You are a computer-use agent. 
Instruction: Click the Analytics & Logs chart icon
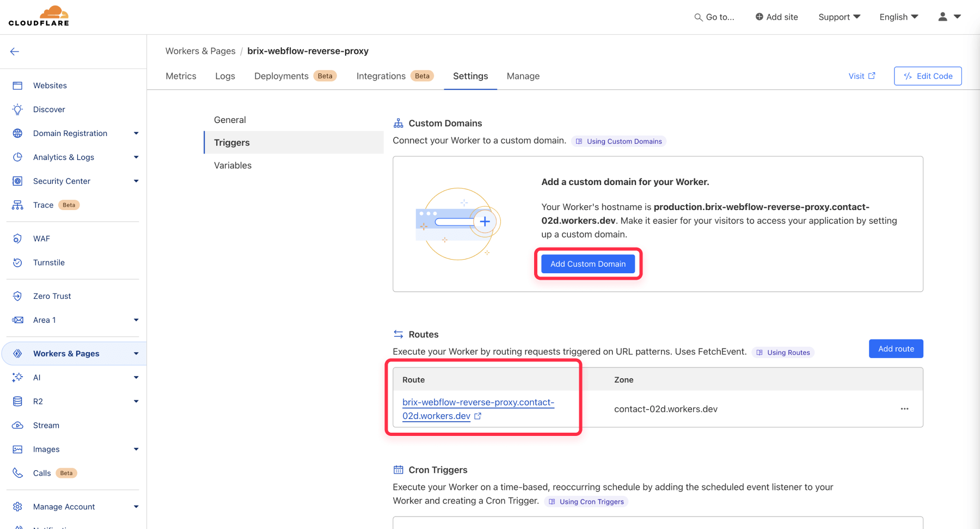pyautogui.click(x=17, y=157)
